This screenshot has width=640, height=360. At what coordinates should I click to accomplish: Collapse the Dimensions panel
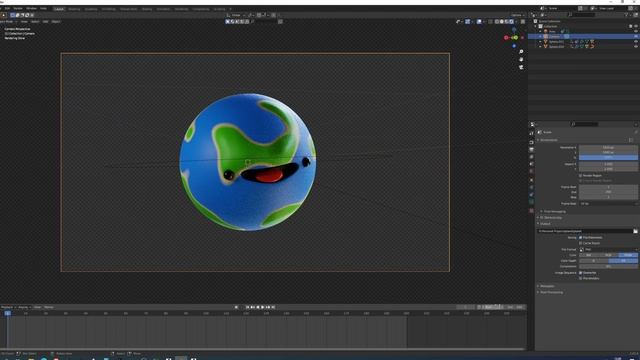pos(549,140)
